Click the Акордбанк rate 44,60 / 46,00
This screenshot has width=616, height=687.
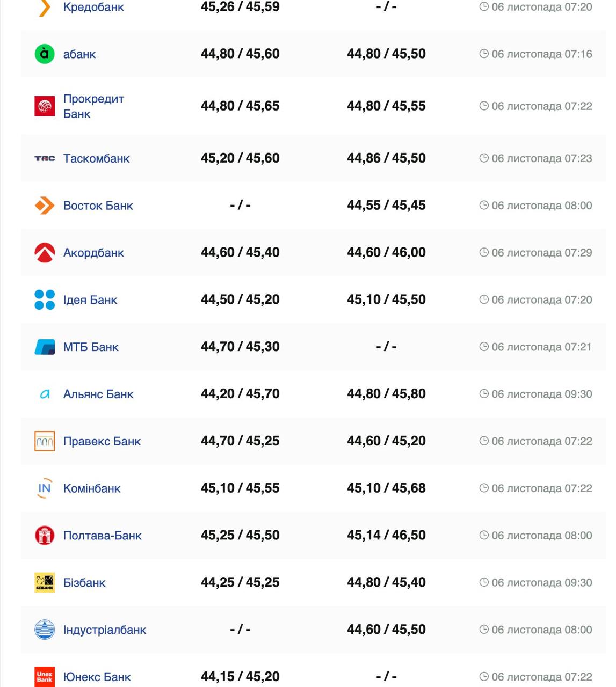click(x=386, y=252)
